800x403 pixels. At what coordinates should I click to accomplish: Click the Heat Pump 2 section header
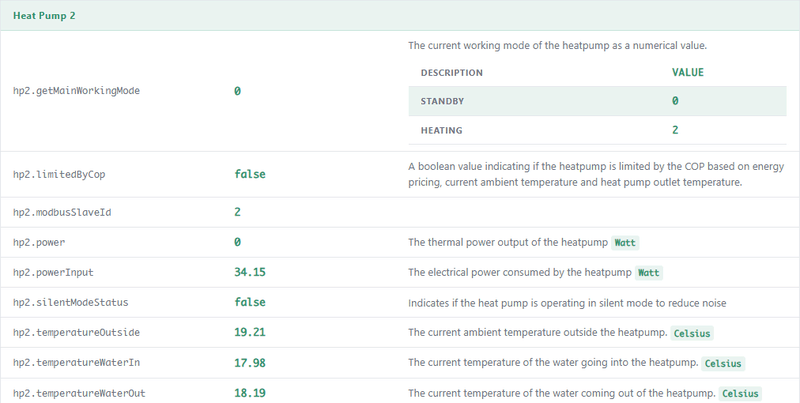coord(400,15)
